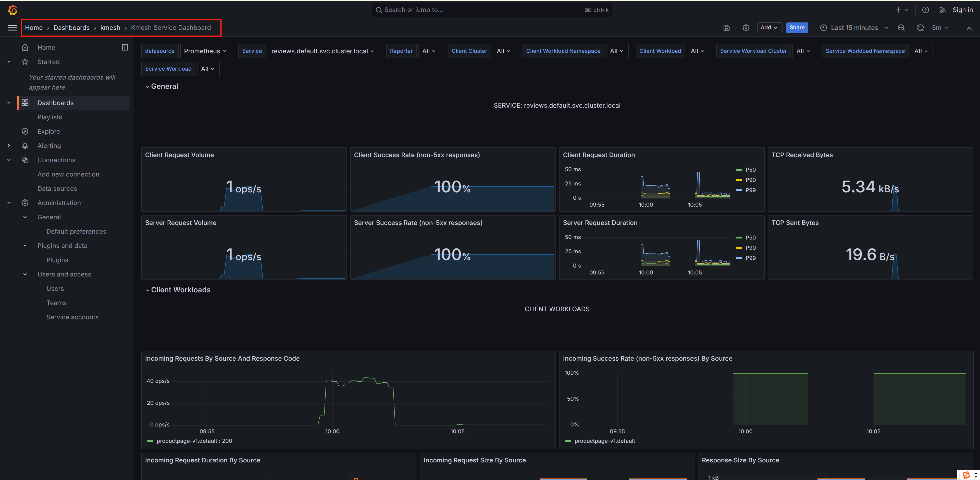
Task: Open the help question mark icon
Action: tap(926, 10)
